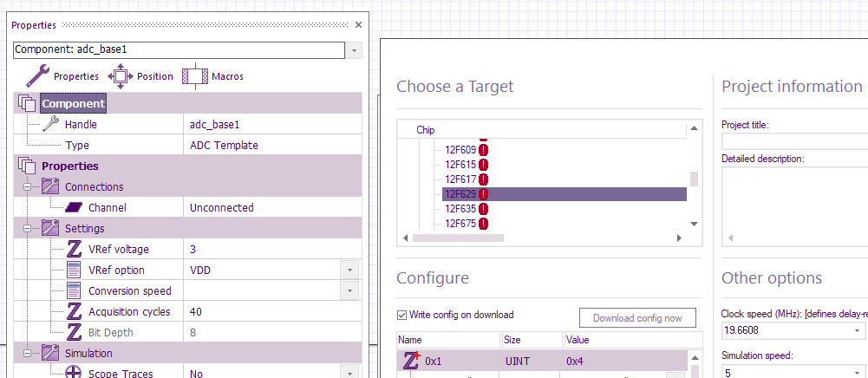Viewport: 868px width, 378px height.
Task: Collapse the Simulation section
Action: tap(27, 353)
